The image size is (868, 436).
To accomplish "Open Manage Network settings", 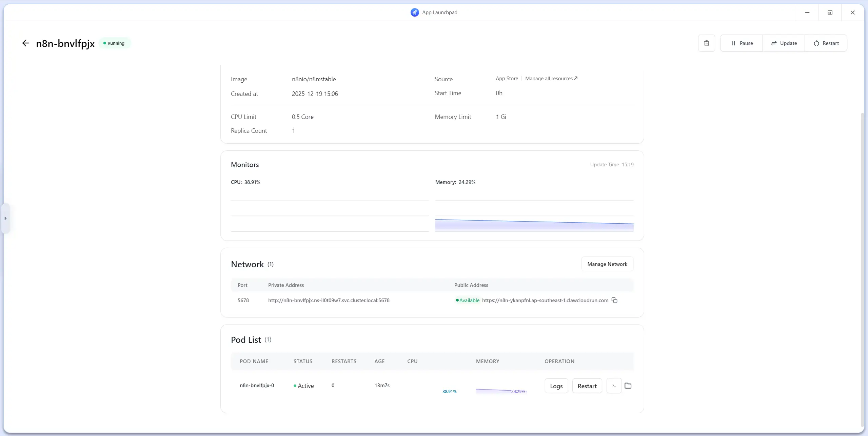I will point(607,264).
